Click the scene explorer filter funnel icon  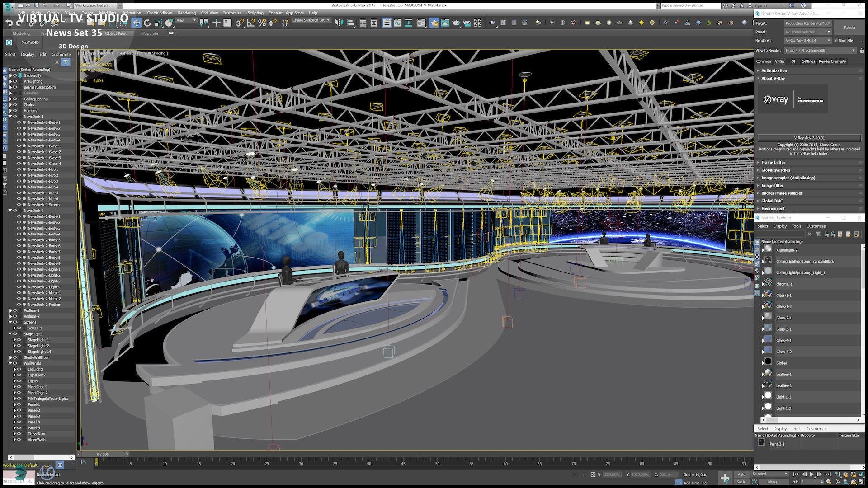point(66,62)
